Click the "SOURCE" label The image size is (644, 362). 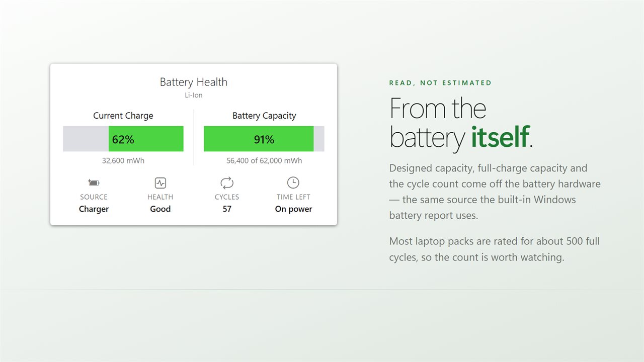pyautogui.click(x=94, y=197)
